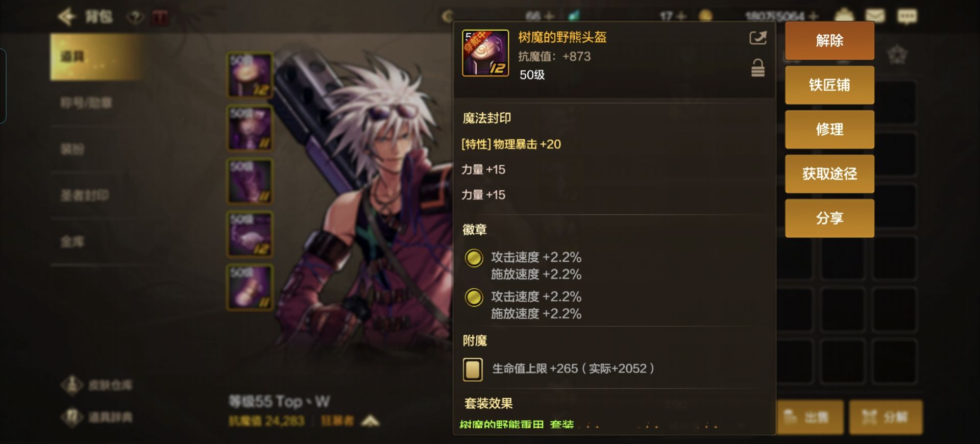Toggle the item lock padlock icon
This screenshot has height=444, width=980.
pos(758,68)
